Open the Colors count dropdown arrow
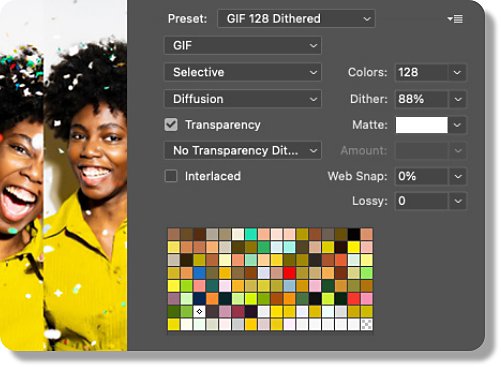Screen dimensions: 501x367 457,72
